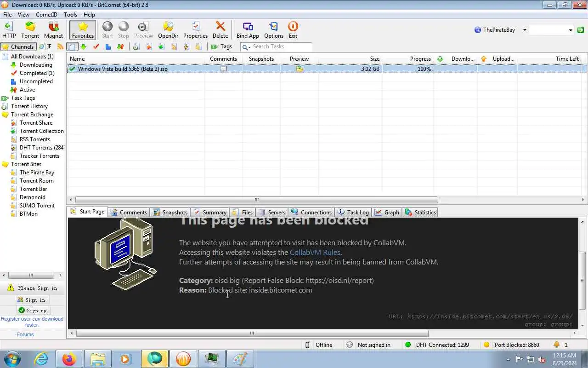
Task: Click the Bind App toolbar icon
Action: (248, 30)
